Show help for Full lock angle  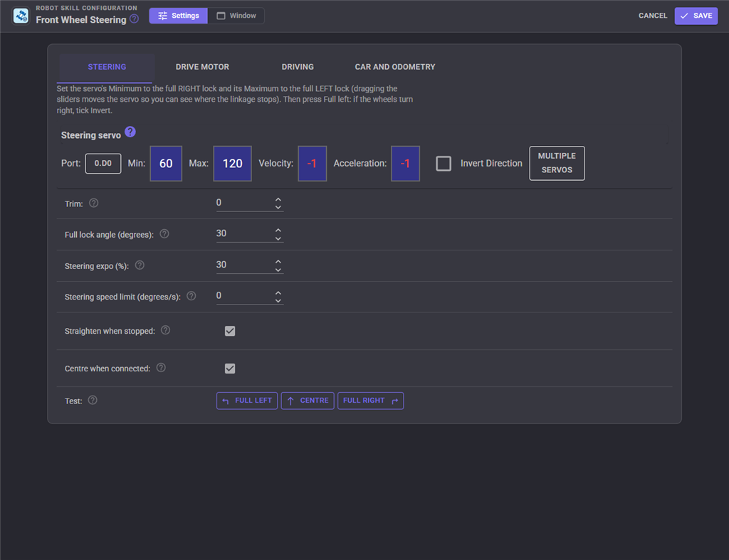pyautogui.click(x=164, y=234)
